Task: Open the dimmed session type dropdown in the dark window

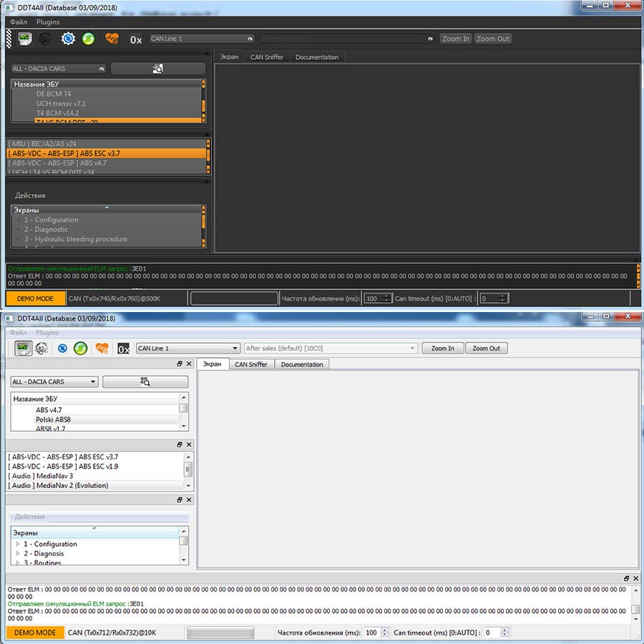Action: point(346,39)
